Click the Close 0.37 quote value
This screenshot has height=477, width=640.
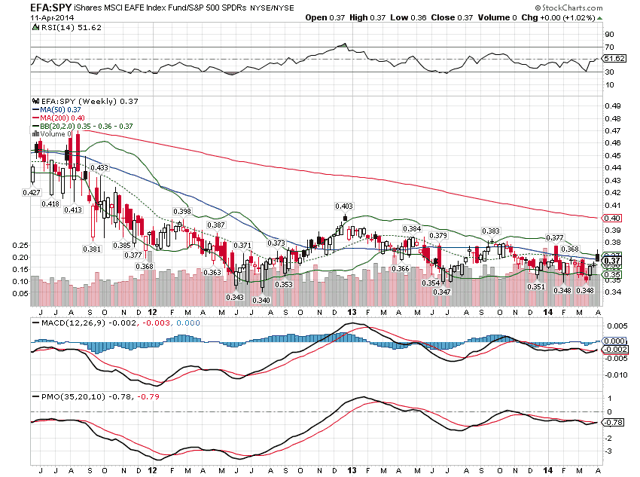(452, 18)
